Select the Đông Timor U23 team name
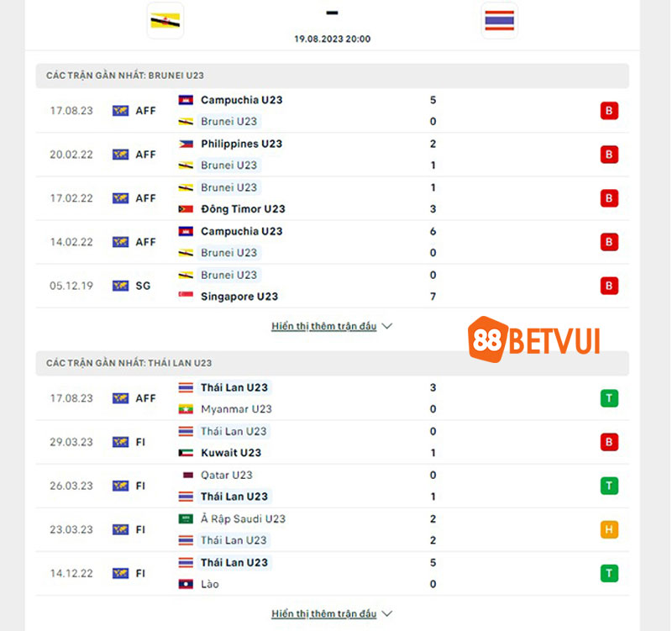672x631 pixels. pyautogui.click(x=243, y=208)
